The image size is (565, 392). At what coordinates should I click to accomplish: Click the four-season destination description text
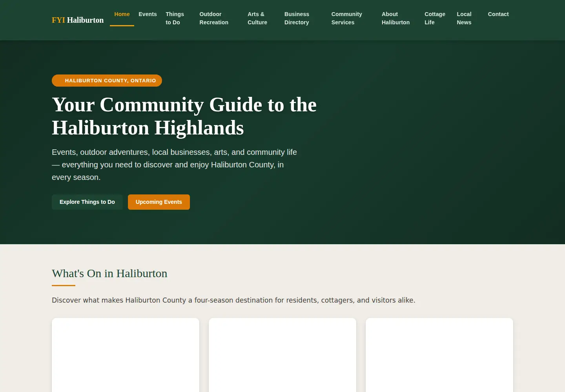click(233, 300)
